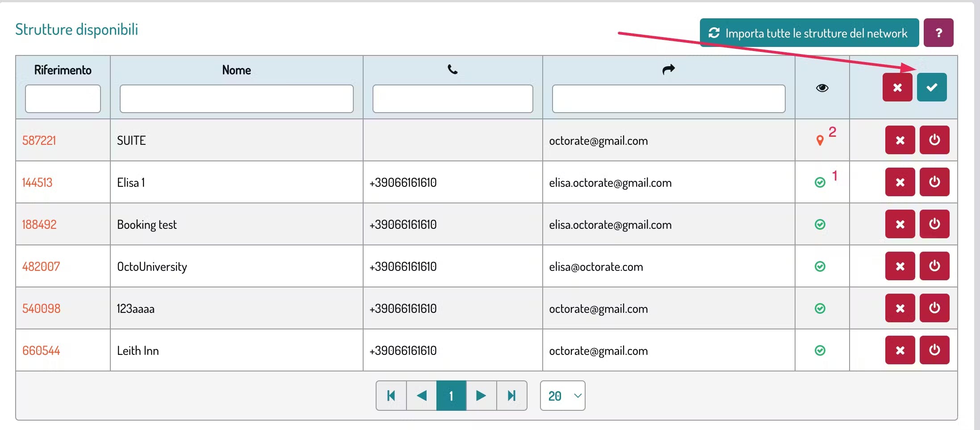
Task: Go to the last page of results
Action: [x=512, y=396]
